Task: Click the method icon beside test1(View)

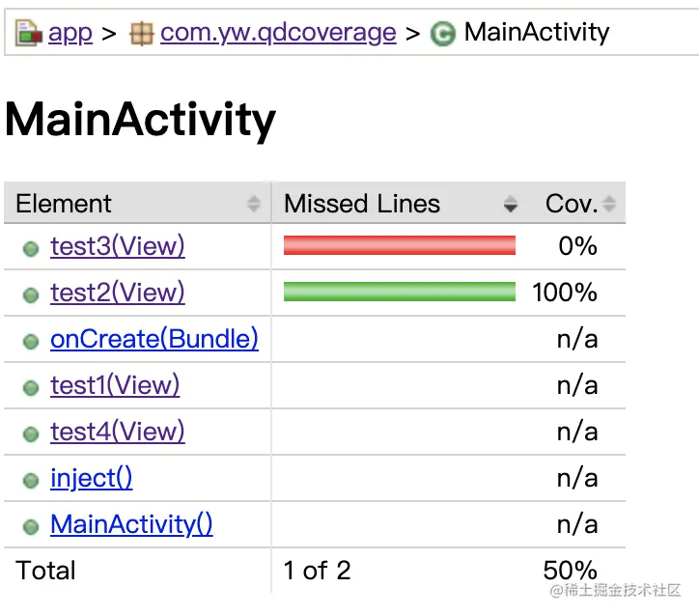Action: 31,387
